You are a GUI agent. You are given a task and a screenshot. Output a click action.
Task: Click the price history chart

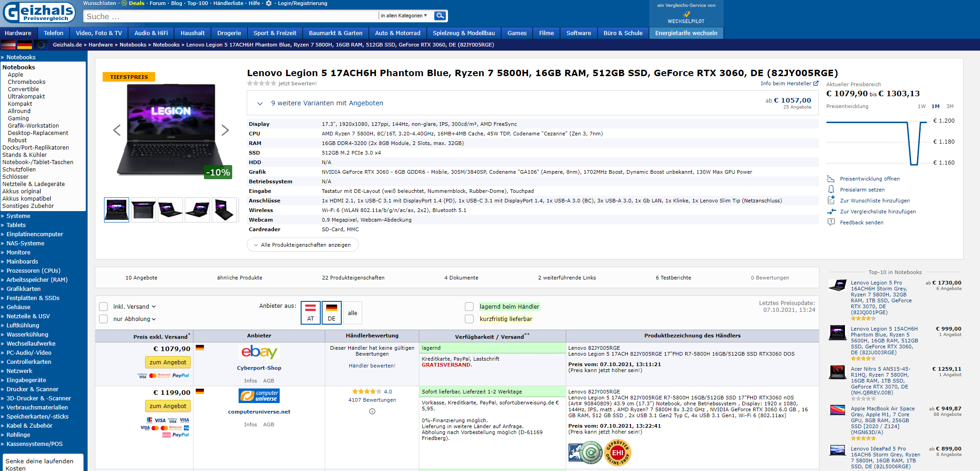(877, 142)
